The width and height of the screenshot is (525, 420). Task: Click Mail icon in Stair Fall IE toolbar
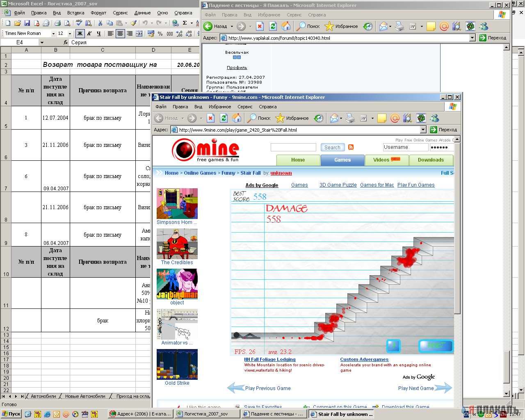tap(334, 118)
